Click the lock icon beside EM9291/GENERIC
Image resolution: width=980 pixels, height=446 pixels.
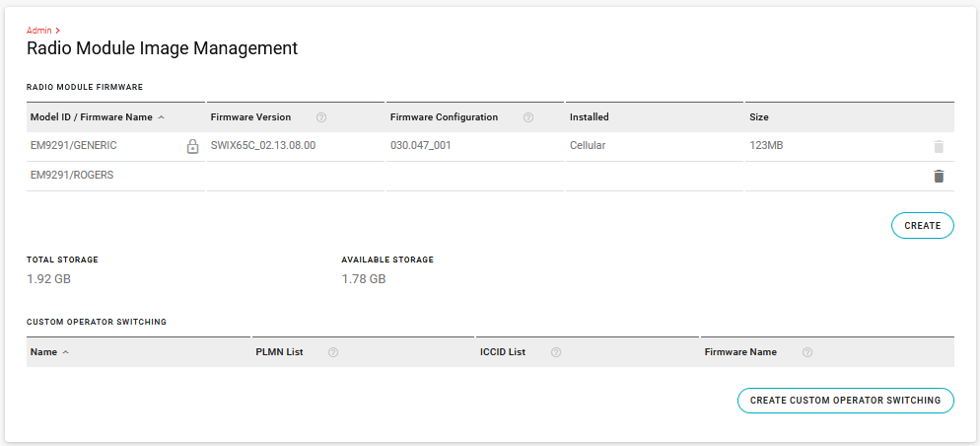193,147
